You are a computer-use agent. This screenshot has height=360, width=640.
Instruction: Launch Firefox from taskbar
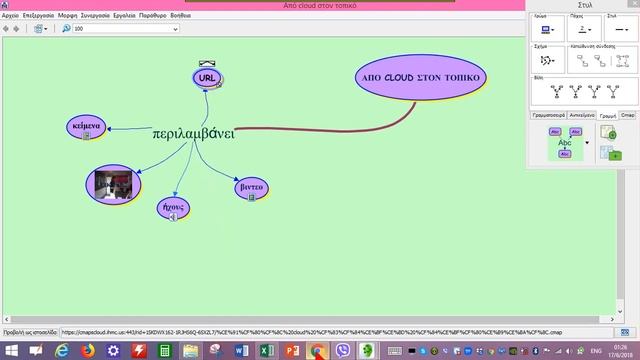87,351
